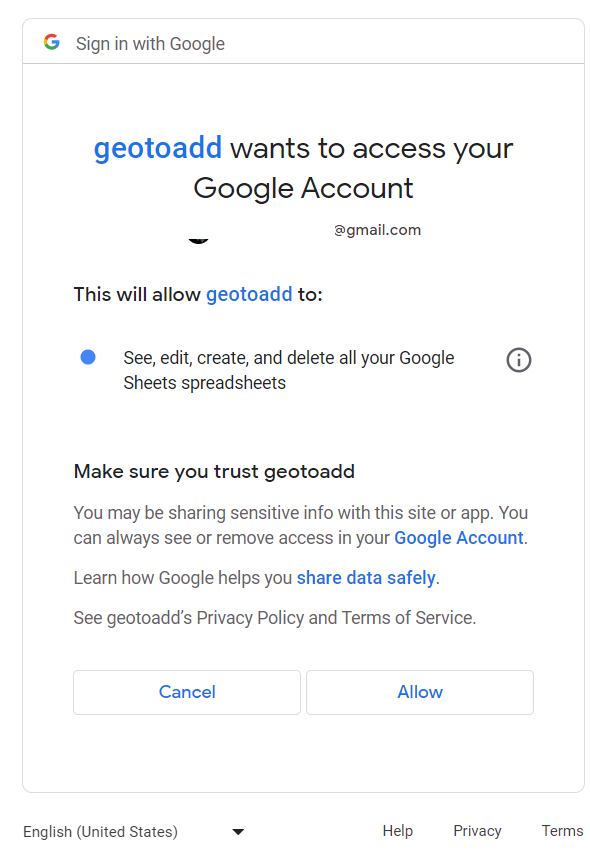
Task: Open info icon for Sheets permission
Action: (x=518, y=360)
